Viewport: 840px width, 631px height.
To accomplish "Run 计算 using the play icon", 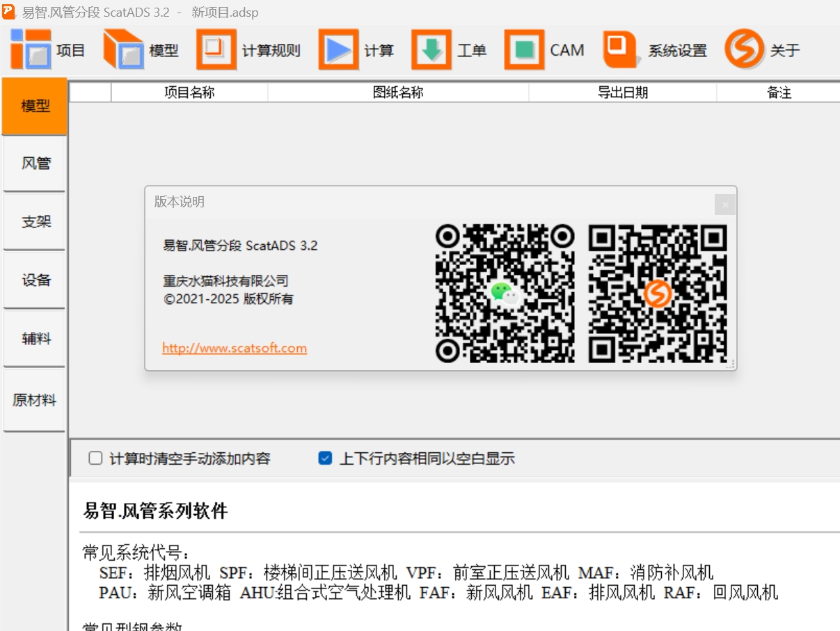I will tap(338, 50).
